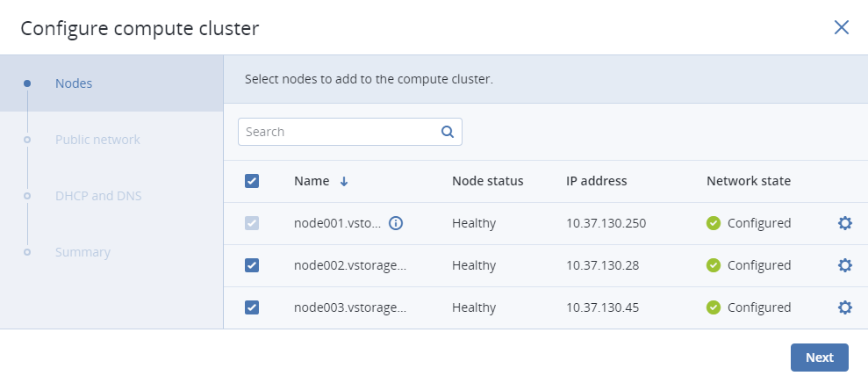The height and width of the screenshot is (383, 868).
Task: Click IP address 10.37.130.28
Action: pyautogui.click(x=603, y=265)
